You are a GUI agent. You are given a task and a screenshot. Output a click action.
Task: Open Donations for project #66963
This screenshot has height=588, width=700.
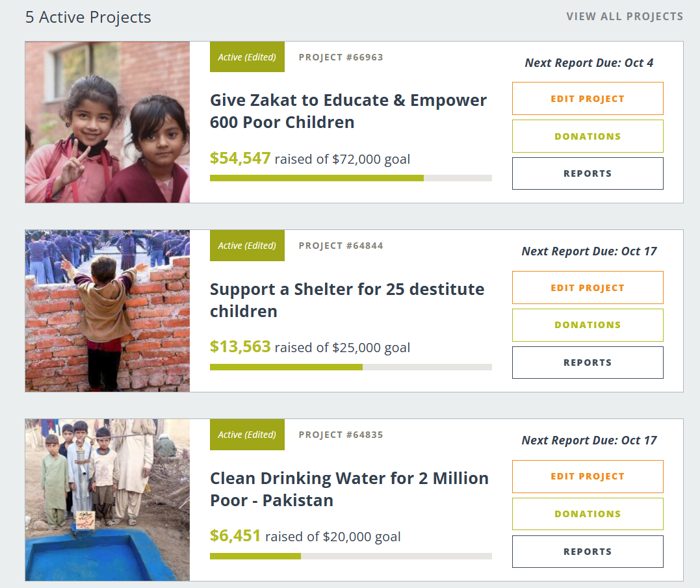tap(588, 136)
